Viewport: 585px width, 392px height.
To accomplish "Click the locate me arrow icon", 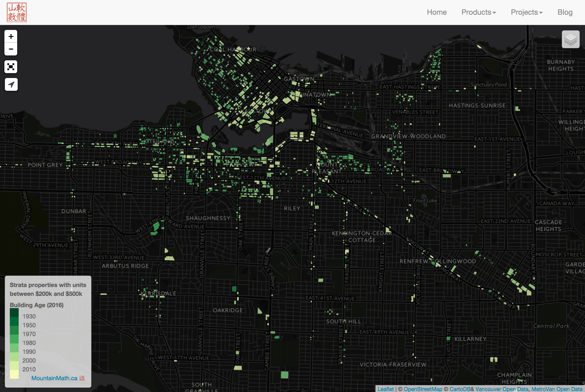I will point(11,84).
